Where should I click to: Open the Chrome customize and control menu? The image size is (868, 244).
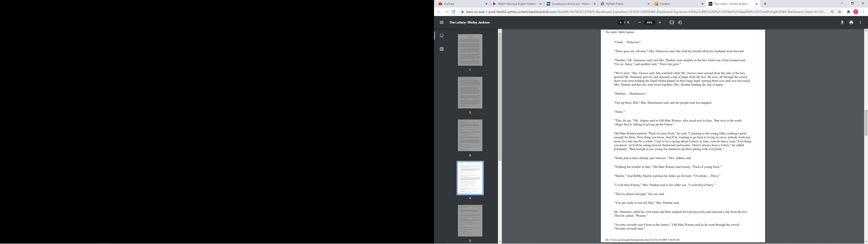(x=863, y=12)
